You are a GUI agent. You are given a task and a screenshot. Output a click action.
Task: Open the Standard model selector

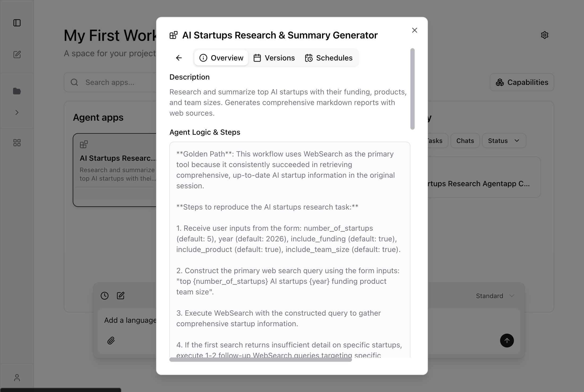pyautogui.click(x=495, y=296)
